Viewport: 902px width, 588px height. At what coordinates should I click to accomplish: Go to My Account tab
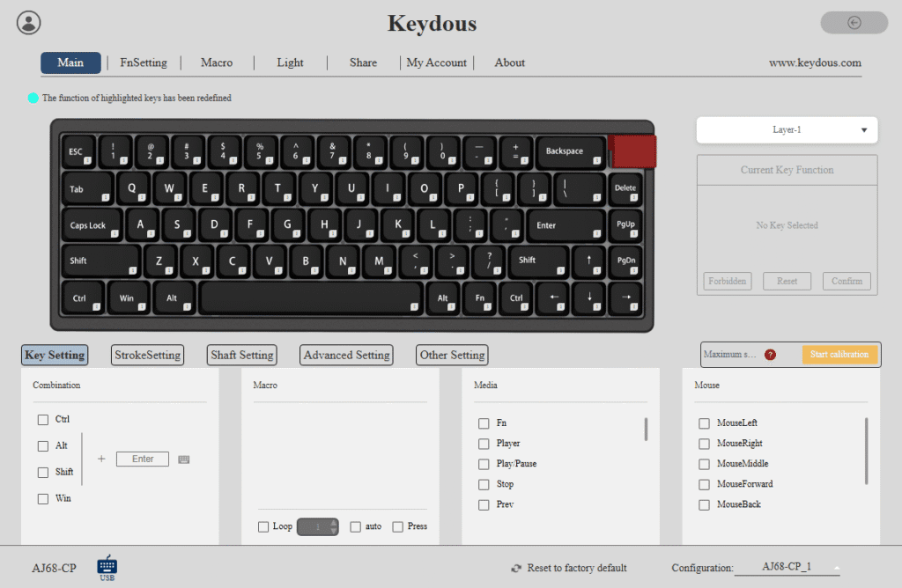coord(437,62)
